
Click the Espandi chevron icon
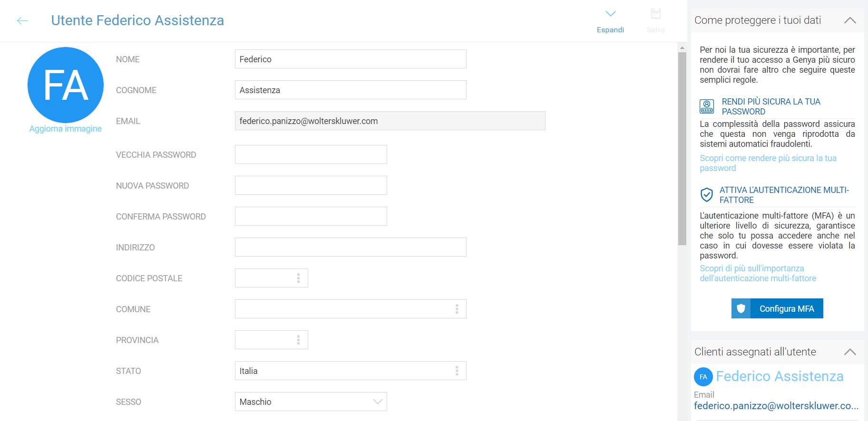610,13
